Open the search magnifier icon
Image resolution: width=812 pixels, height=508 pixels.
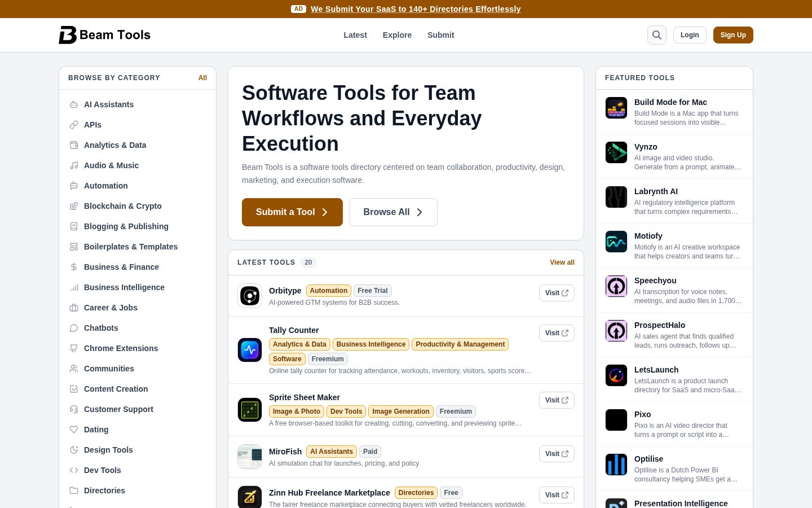coord(657,35)
